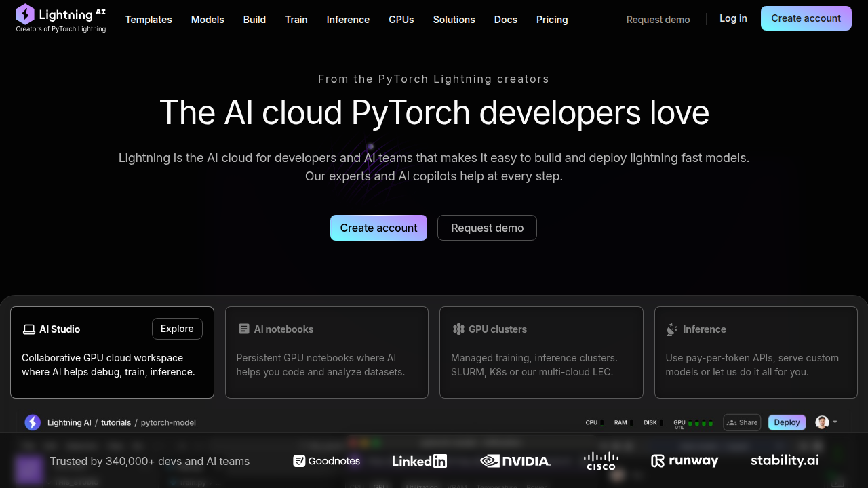Open the Models menu
The image size is (868, 488).
(x=208, y=20)
